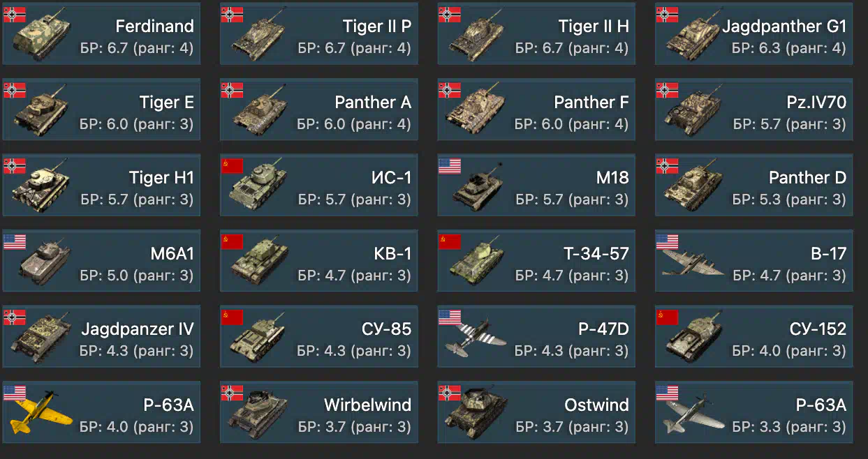
Task: Open the Tiger II P vehicle card
Action: point(319,33)
